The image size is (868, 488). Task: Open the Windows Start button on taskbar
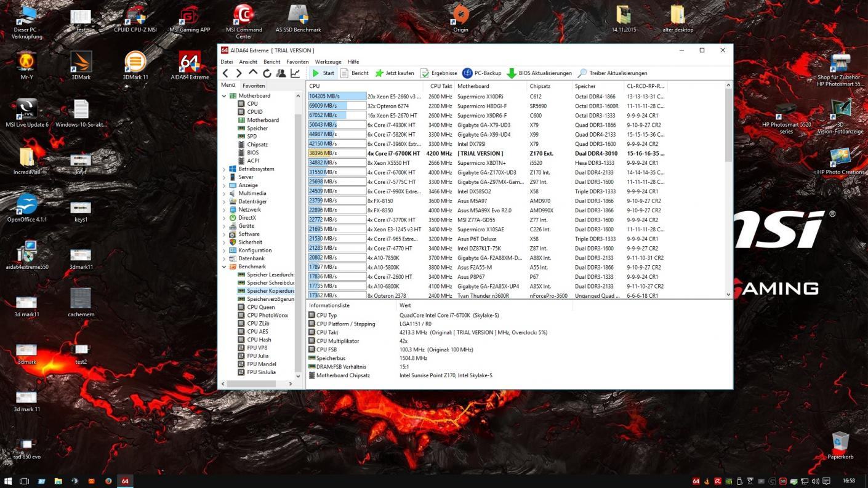8,481
